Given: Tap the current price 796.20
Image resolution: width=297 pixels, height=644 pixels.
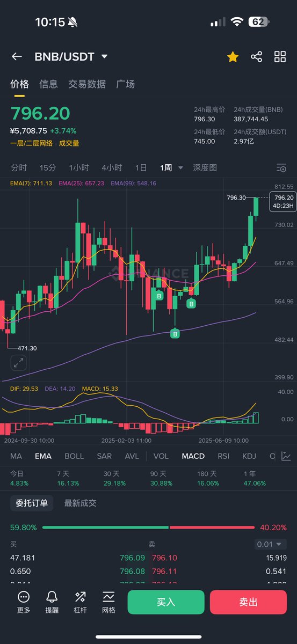Looking at the screenshot, I should [x=40, y=113].
